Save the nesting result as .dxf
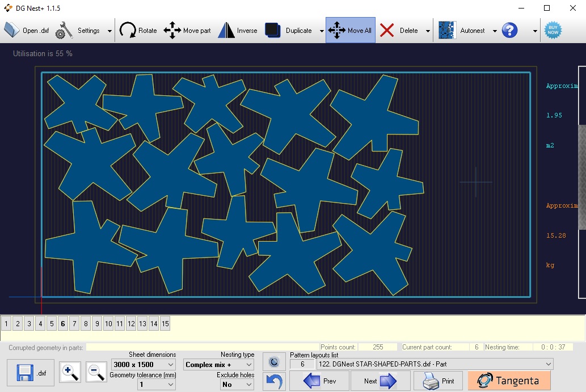 pos(29,372)
